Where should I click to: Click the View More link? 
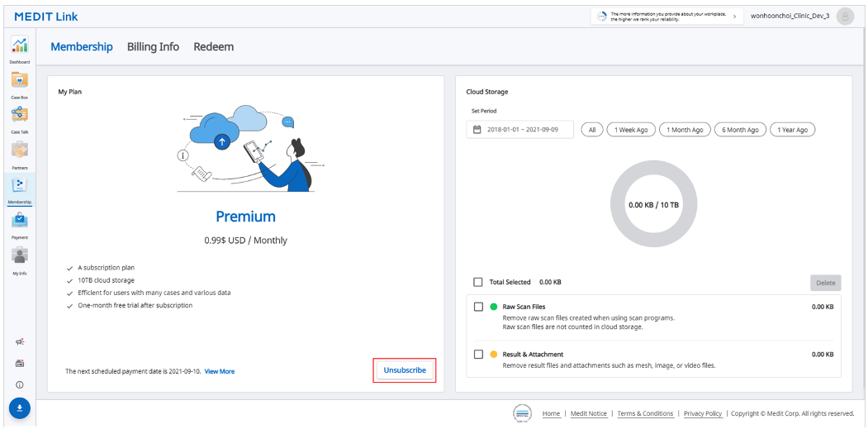[x=220, y=371]
